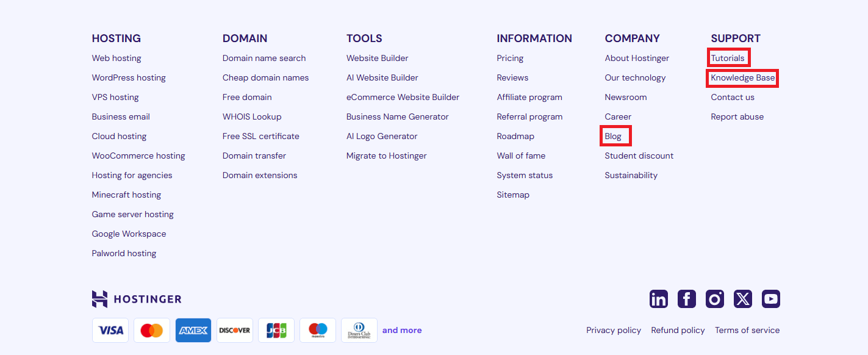Open the Tutorials support link
Image resolution: width=868 pixels, height=355 pixels.
728,58
